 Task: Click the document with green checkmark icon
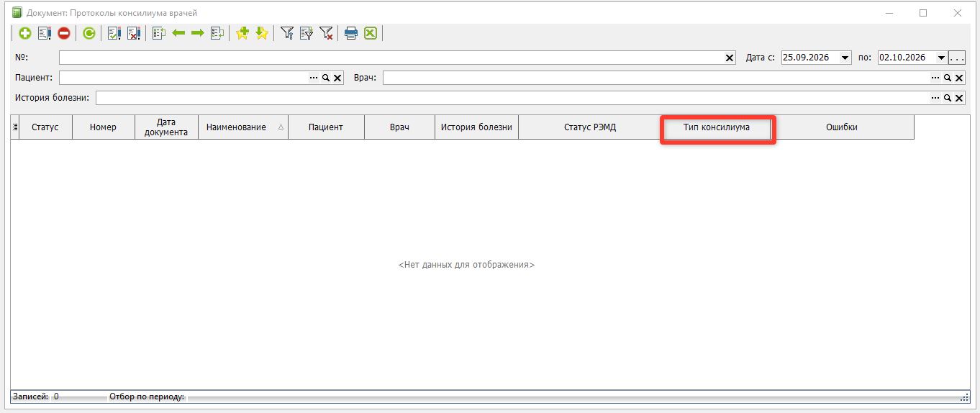pos(114,33)
